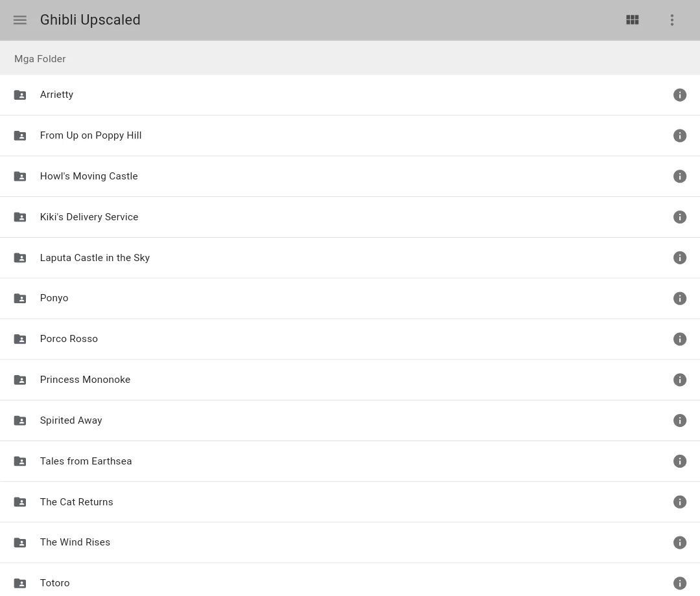This screenshot has height=596, width=700.
Task: Open The Cat Returns folder
Action: 350,502
